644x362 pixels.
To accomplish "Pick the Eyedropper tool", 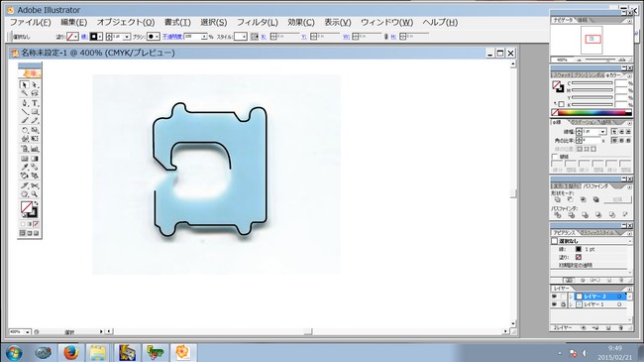I will (x=24, y=167).
